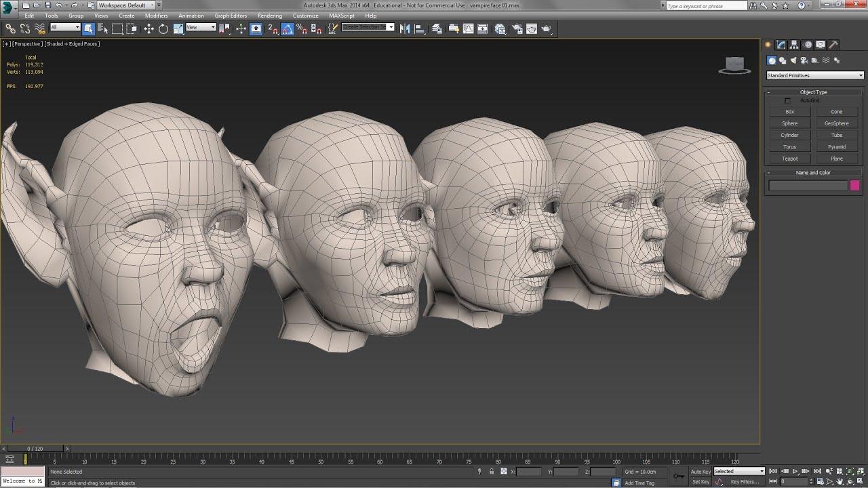The image size is (868, 488).
Task: Switch to the Hierarchy panel tab
Action: (x=794, y=45)
